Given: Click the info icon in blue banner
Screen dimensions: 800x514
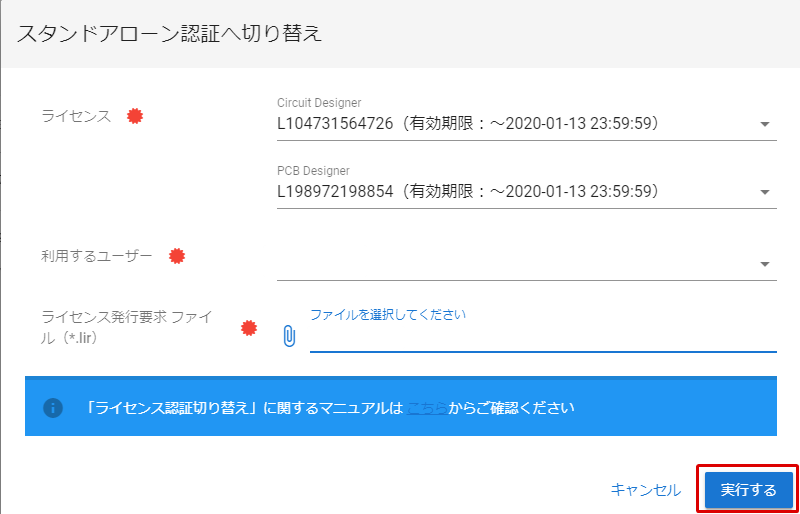Looking at the screenshot, I should pos(53,408).
